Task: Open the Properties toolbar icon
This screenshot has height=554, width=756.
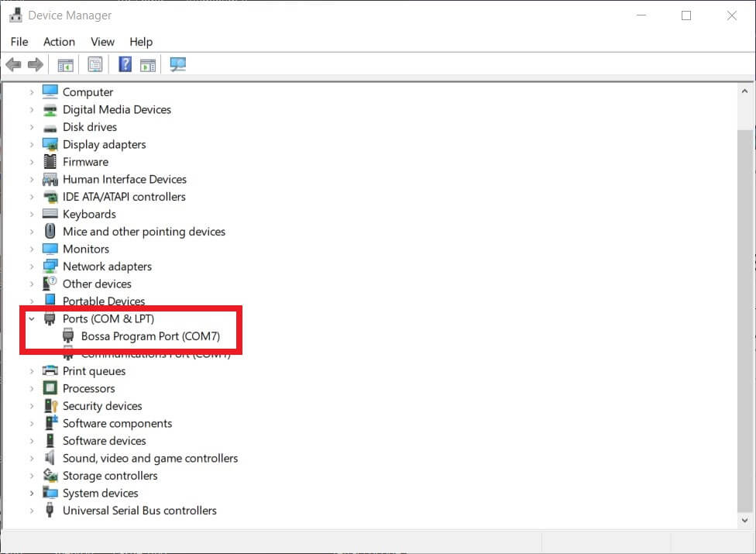Action: [x=95, y=64]
